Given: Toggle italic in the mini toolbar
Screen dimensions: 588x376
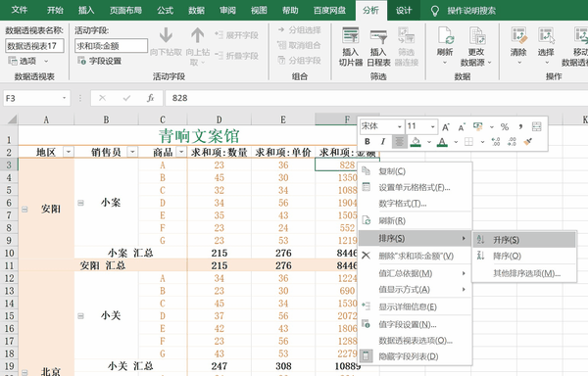Looking at the screenshot, I should click(383, 142).
